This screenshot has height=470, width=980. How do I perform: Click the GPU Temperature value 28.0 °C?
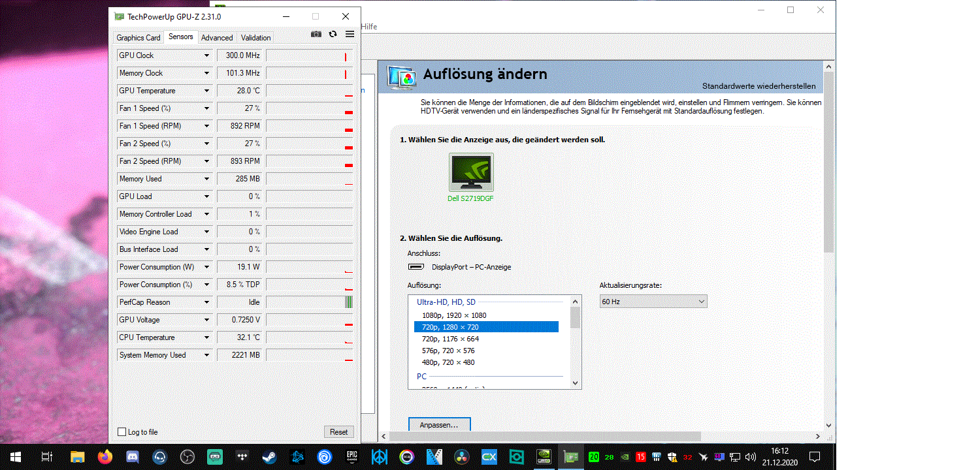(x=240, y=91)
